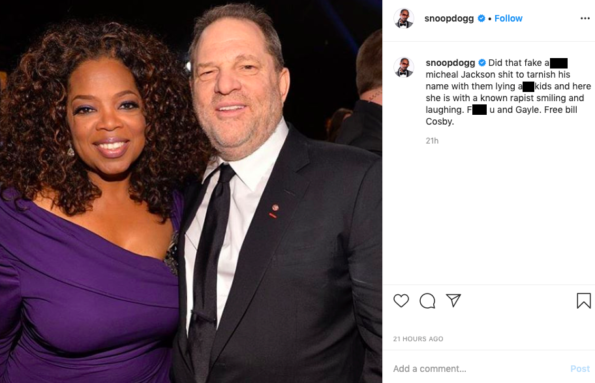
Task: Save the post with the bookmark icon
Action: click(x=584, y=301)
